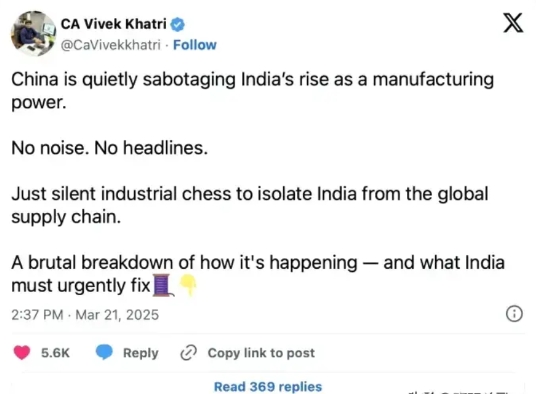Click the Reply text label
This screenshot has height=394, width=536.
(140, 353)
